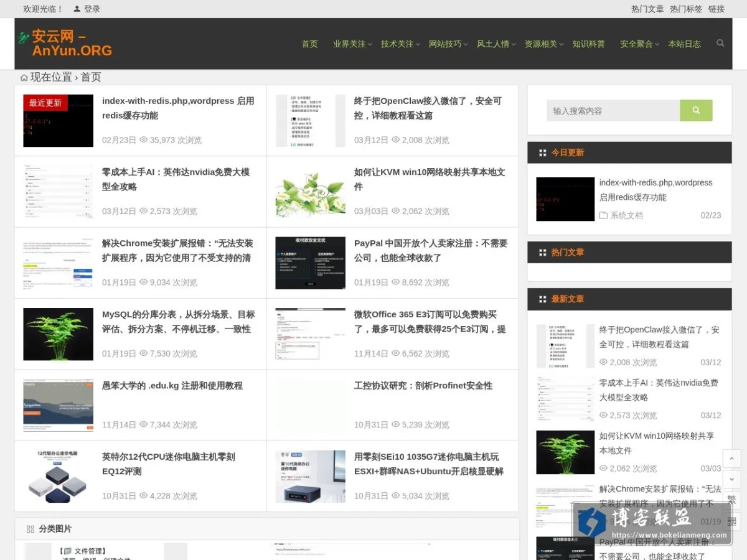Switch to traditional Chinese via 繁 button
The image size is (747, 560).
pyautogui.click(x=731, y=500)
